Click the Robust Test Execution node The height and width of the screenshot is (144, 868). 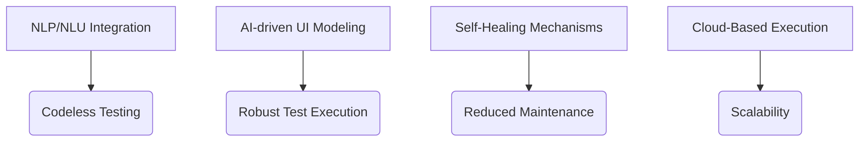click(x=303, y=113)
